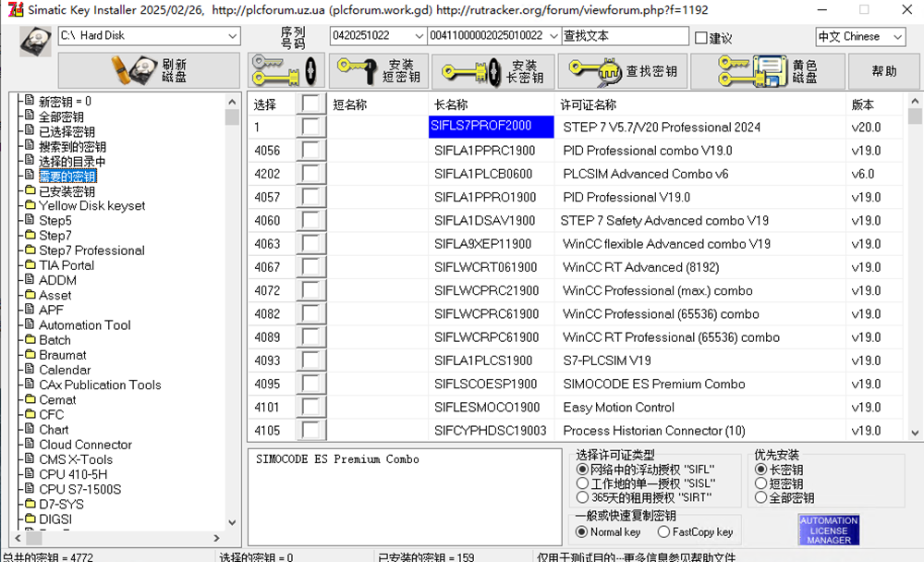Click the document icon beside 已安装密钥
The height and width of the screenshot is (562, 924).
click(x=30, y=191)
